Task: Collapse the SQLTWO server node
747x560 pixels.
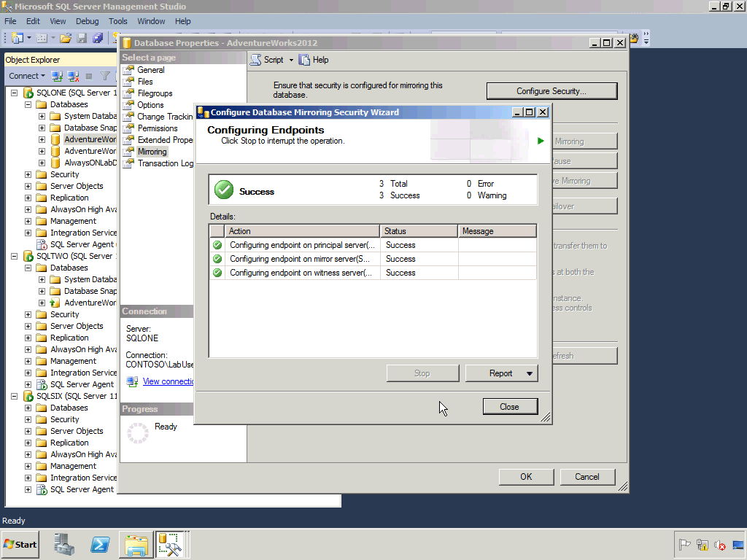Action: pos(15,256)
